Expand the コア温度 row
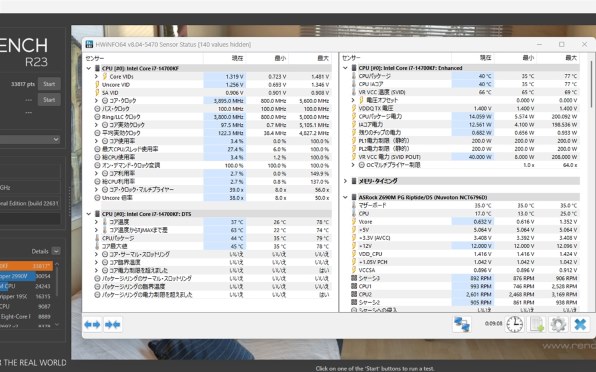This screenshot has height=372, width=596. [96, 222]
